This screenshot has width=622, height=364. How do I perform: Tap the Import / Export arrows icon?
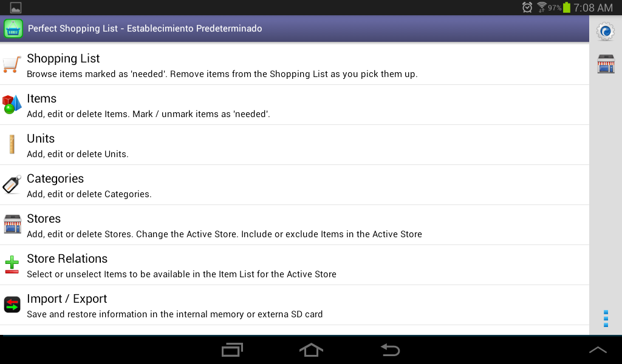pyautogui.click(x=12, y=305)
